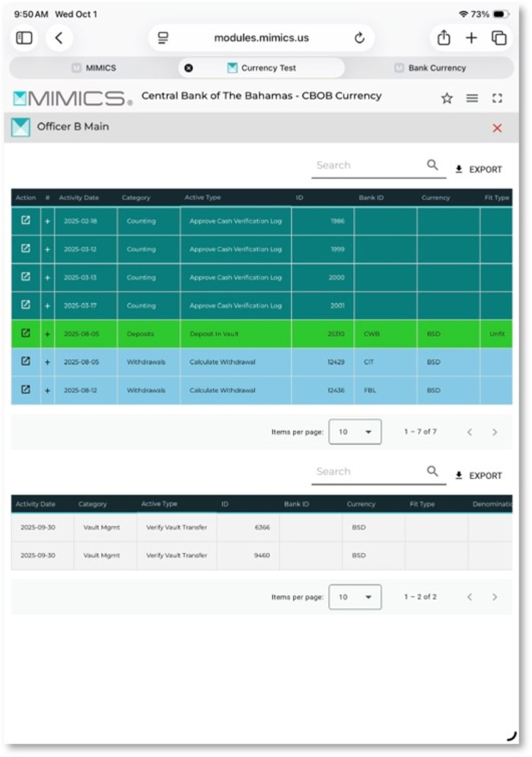Click the upper search magnifier icon

(432, 165)
